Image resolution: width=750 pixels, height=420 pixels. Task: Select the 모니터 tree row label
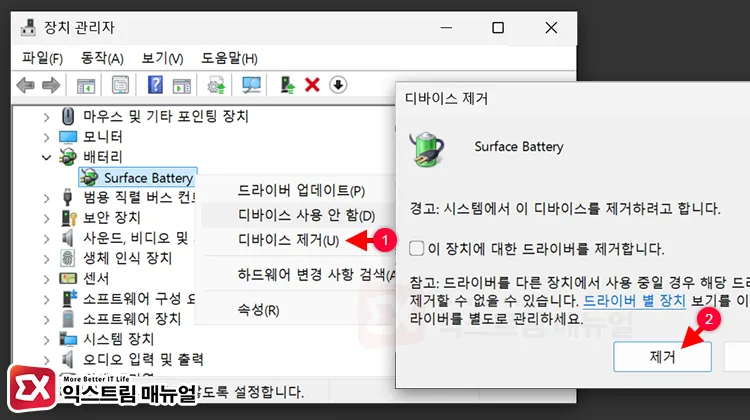pyautogui.click(x=103, y=137)
